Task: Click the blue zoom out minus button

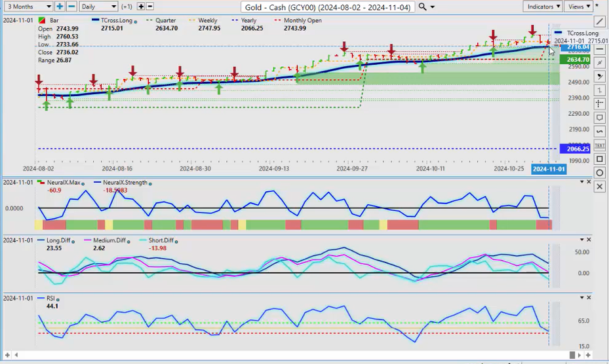Action: [x=71, y=7]
